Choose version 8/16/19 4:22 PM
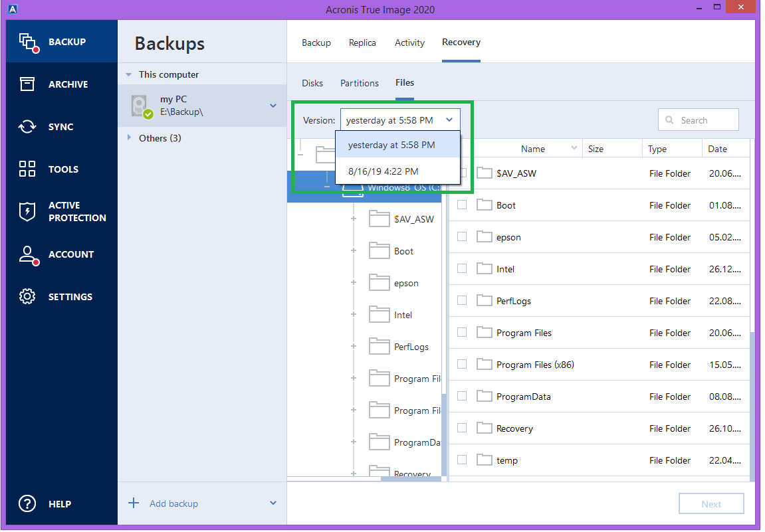Image resolution: width=765 pixels, height=532 pixels. click(x=397, y=171)
